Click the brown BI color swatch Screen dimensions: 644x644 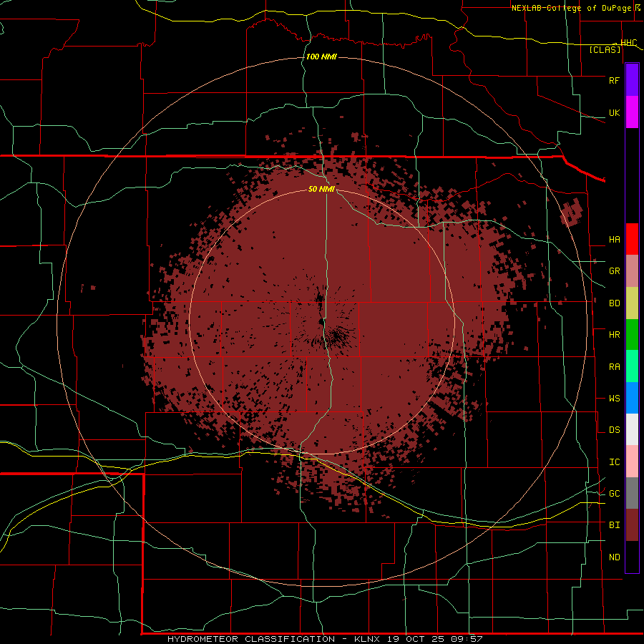632,525
